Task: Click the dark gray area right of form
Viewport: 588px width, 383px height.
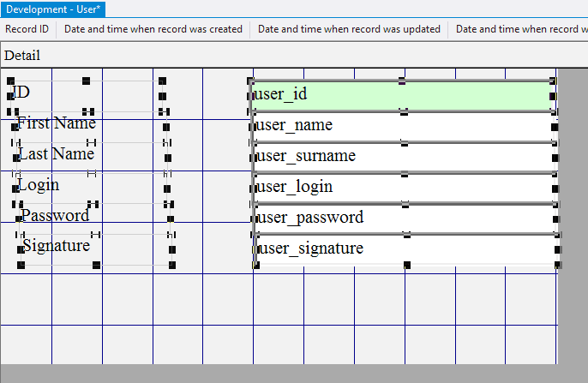Action: click(573, 214)
